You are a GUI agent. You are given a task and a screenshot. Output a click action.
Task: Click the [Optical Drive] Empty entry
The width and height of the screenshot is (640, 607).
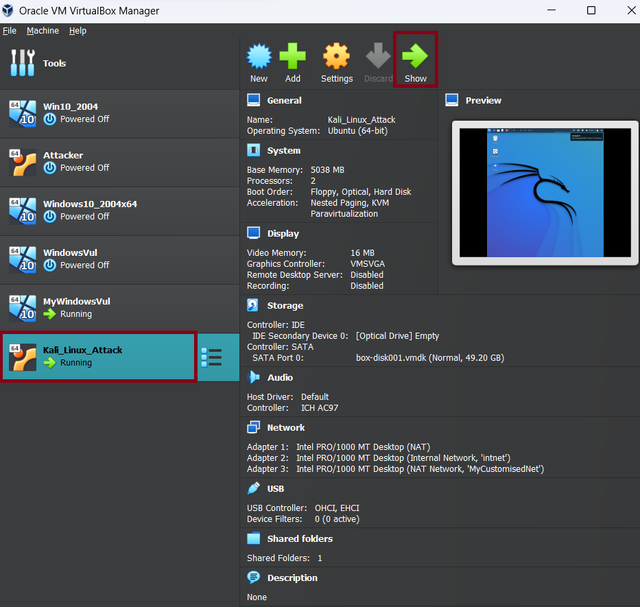click(397, 336)
